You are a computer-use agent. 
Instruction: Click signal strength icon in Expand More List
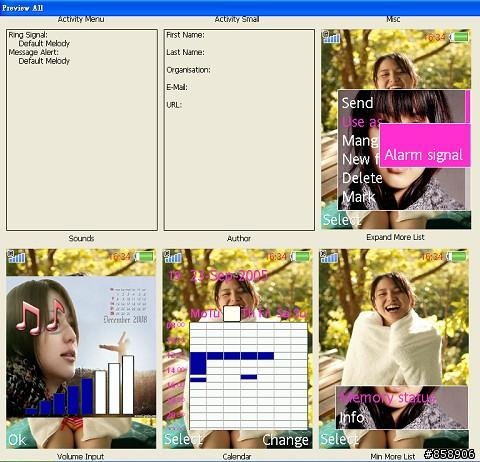pyautogui.click(x=331, y=37)
